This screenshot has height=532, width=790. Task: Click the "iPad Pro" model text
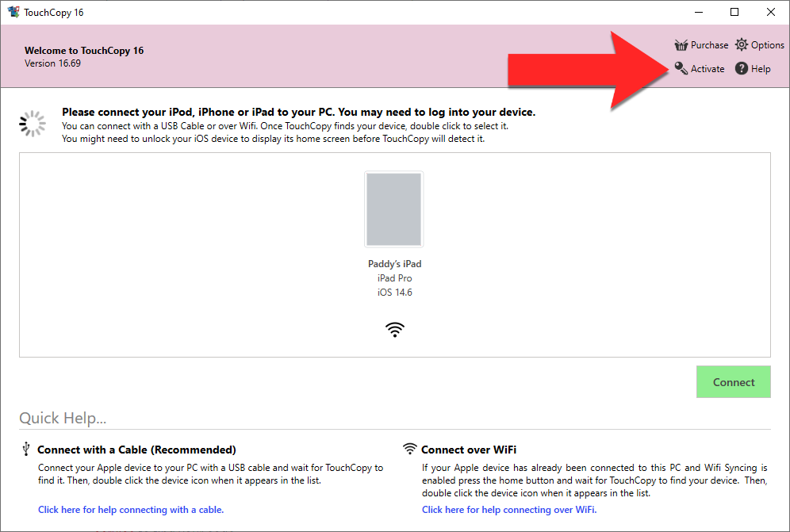(x=394, y=278)
